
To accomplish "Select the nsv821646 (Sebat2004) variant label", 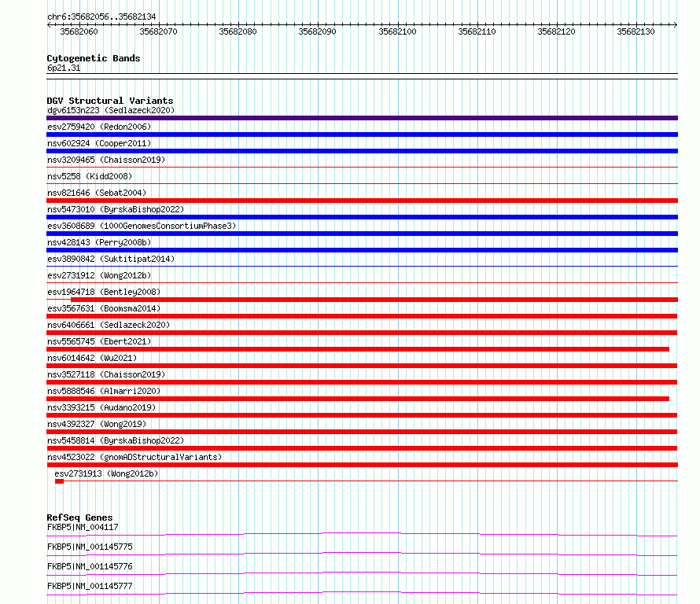I will (97, 193).
